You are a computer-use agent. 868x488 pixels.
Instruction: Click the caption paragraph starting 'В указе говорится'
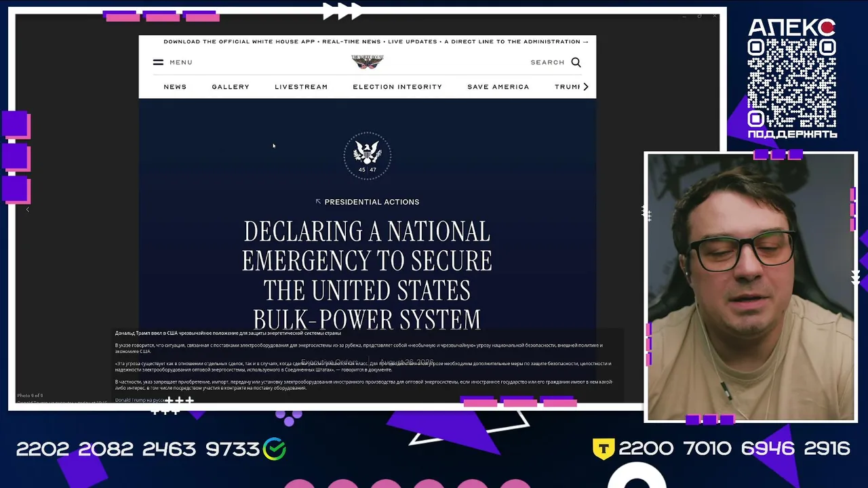(359, 348)
